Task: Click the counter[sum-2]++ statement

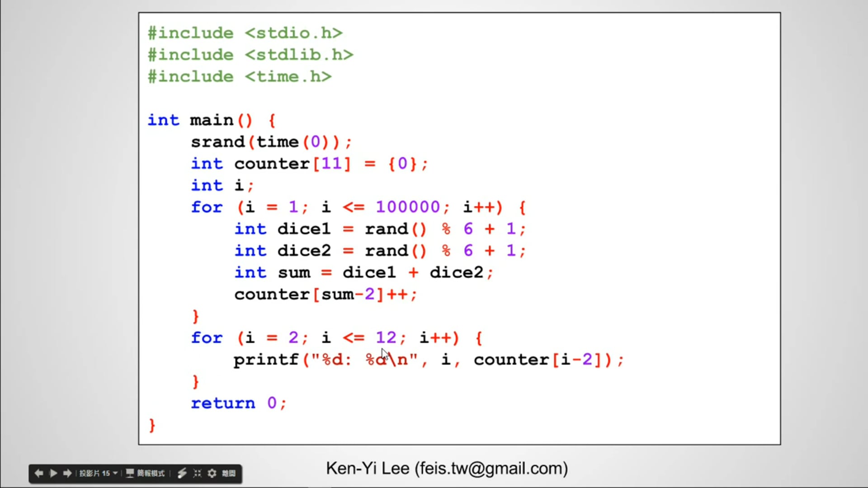Action: [x=325, y=295]
